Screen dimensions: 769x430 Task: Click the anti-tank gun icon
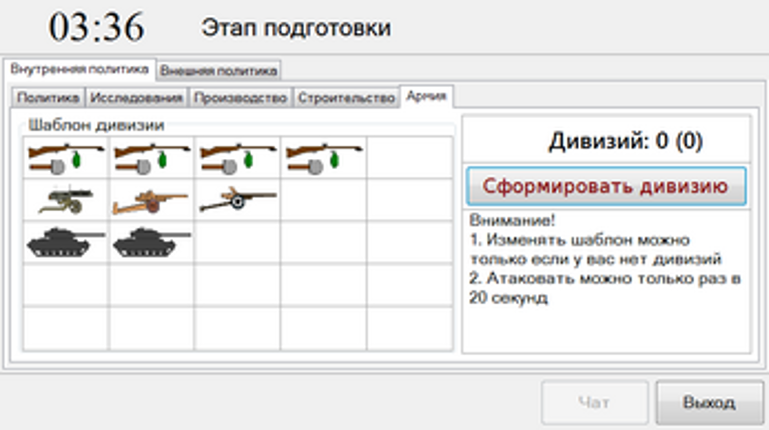(238, 199)
